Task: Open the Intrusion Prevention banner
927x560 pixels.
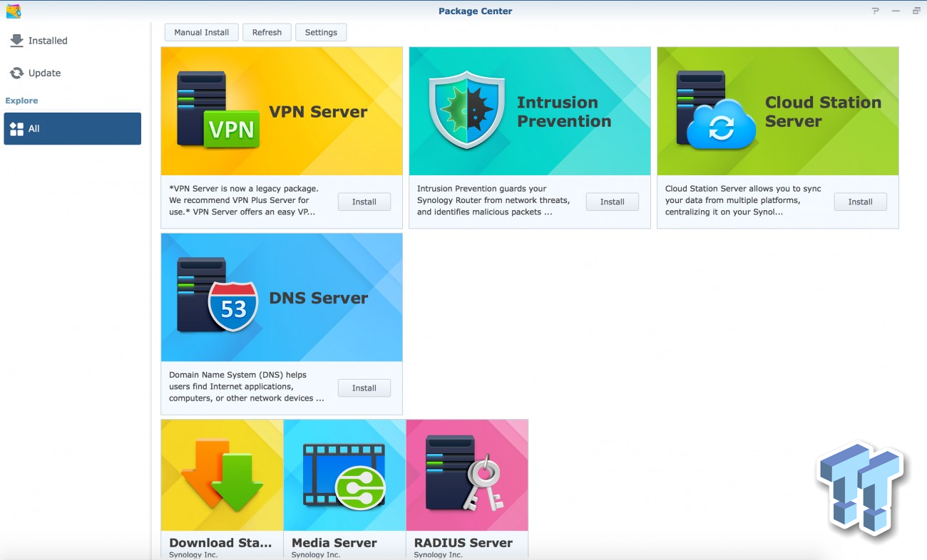Action: [530, 111]
